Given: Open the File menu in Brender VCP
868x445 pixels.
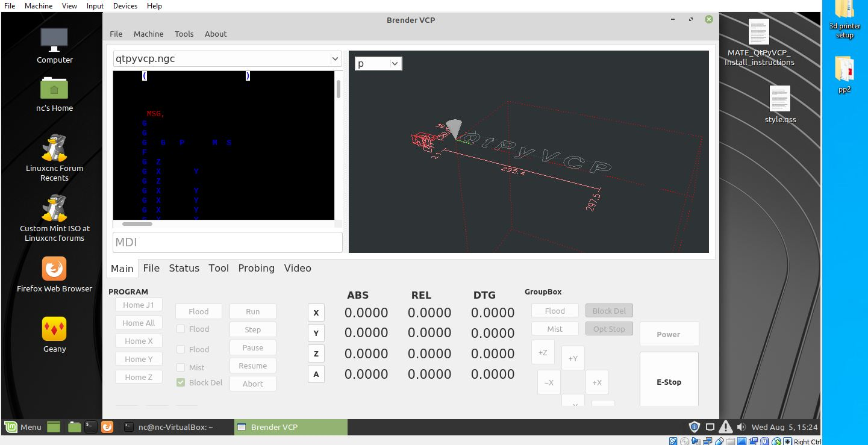Looking at the screenshot, I should click(x=116, y=34).
